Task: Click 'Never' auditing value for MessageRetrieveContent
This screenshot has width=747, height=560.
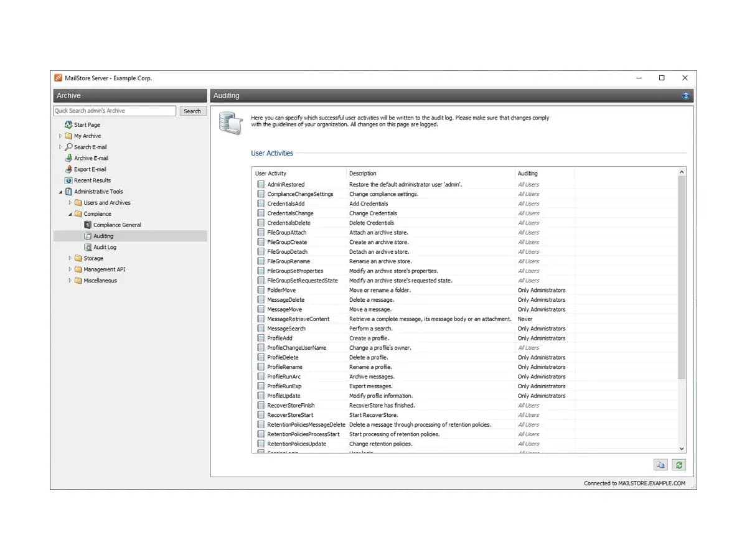Action: (x=525, y=319)
